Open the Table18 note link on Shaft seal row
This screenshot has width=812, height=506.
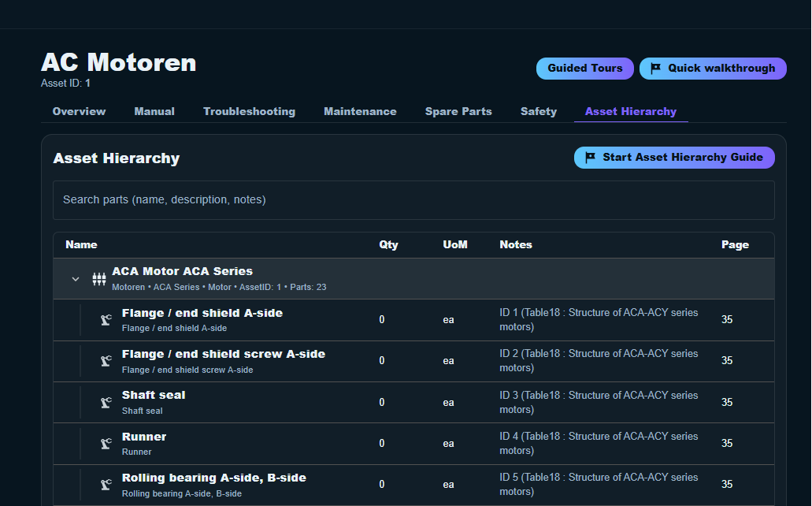point(597,402)
